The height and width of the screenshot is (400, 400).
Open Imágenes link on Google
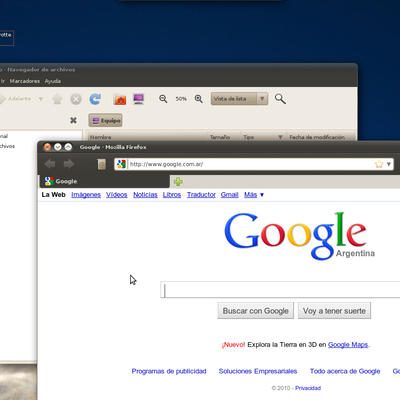click(x=86, y=195)
